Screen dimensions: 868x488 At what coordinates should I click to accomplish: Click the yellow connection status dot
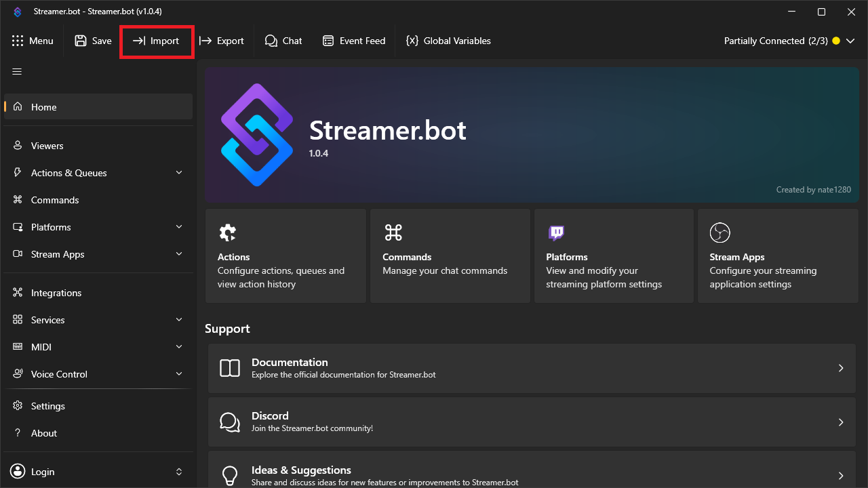(836, 41)
